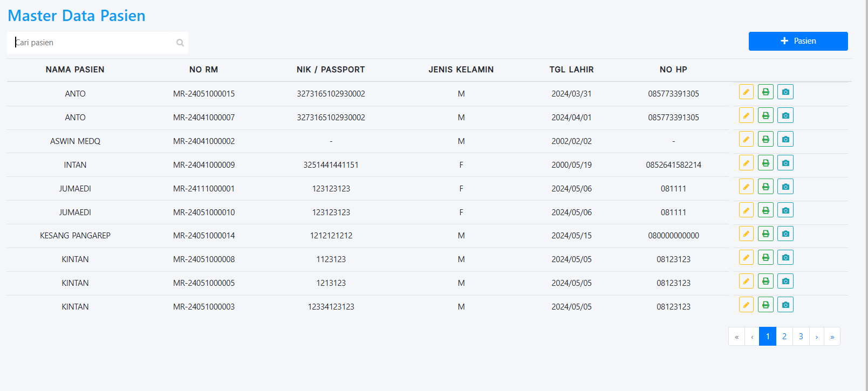Go to first page of pagination

point(736,337)
